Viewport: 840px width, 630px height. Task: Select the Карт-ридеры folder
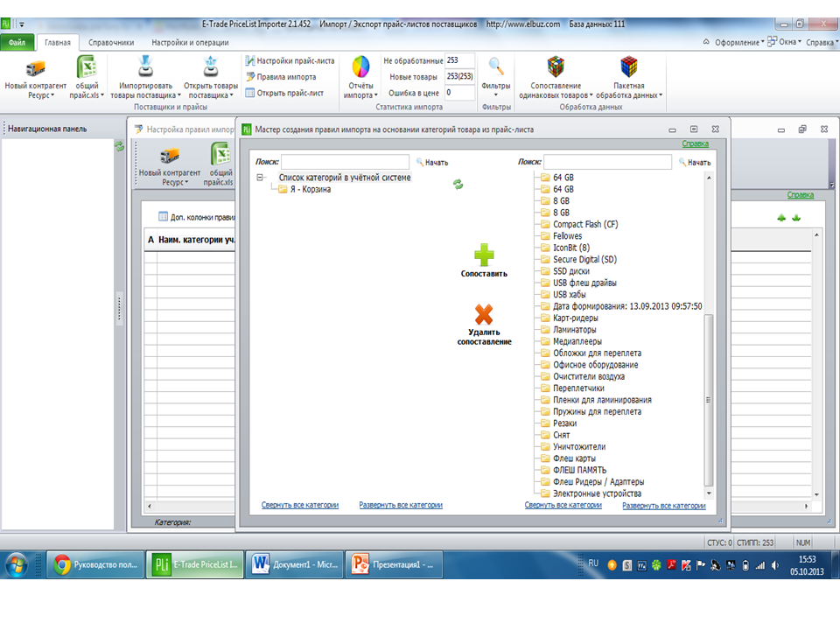pos(576,318)
